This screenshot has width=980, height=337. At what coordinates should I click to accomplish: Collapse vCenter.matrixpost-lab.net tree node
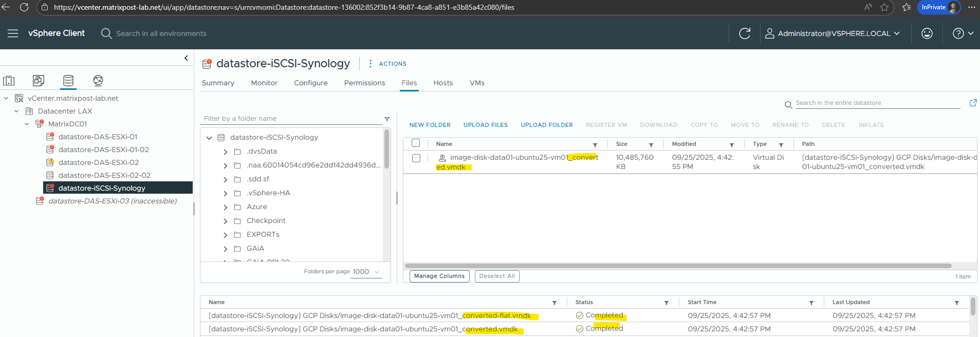(6, 98)
